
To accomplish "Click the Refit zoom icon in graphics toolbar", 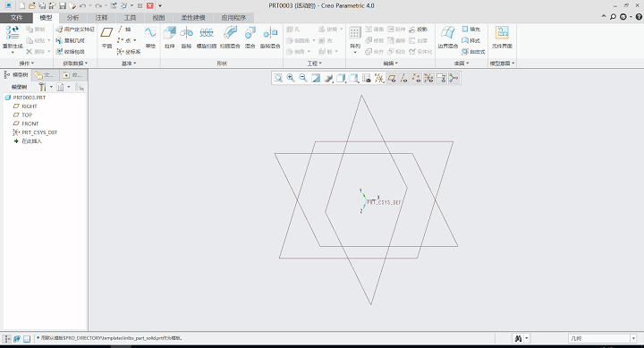I will 278,78.
